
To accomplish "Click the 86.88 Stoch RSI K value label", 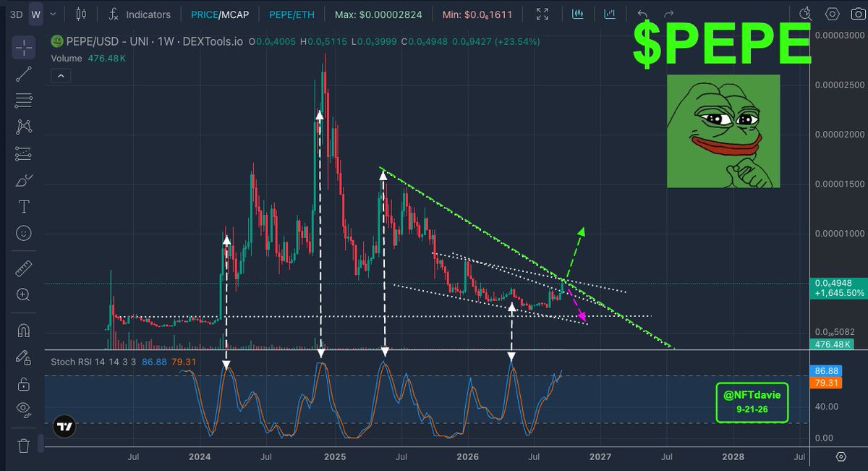I will (x=825, y=370).
